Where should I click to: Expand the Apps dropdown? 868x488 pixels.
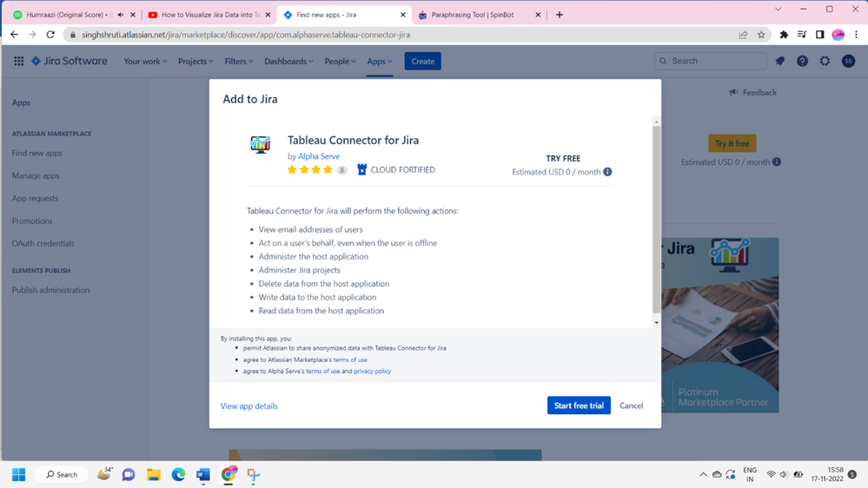click(x=380, y=62)
